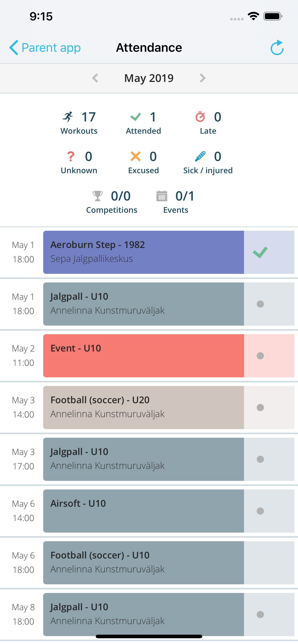This screenshot has width=298, height=644.
Task: Tap the running figure Workouts icon
Action: point(68,117)
